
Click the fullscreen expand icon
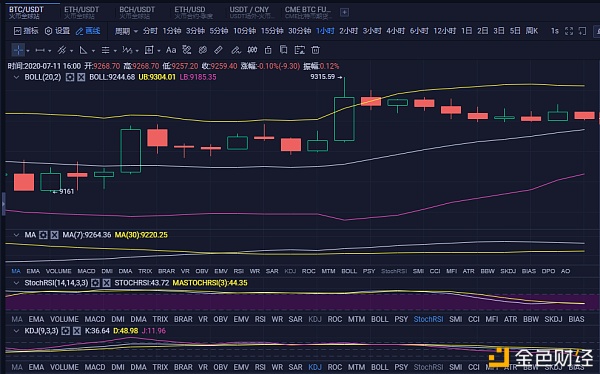(569, 31)
